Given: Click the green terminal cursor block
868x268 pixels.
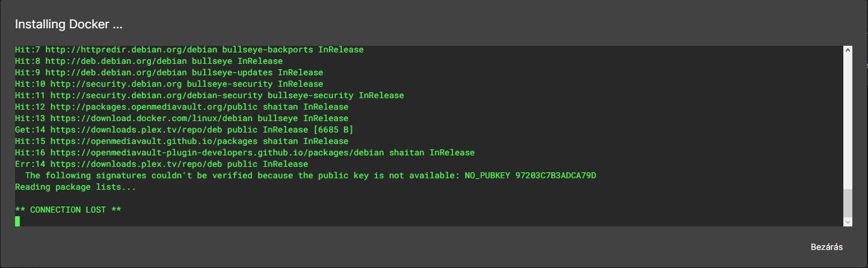Looking at the screenshot, I should click(17, 221).
